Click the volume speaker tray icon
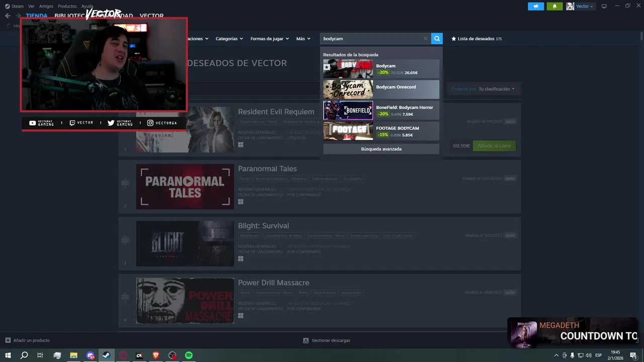Image resolution: width=644 pixels, height=362 pixels. [x=588, y=355]
